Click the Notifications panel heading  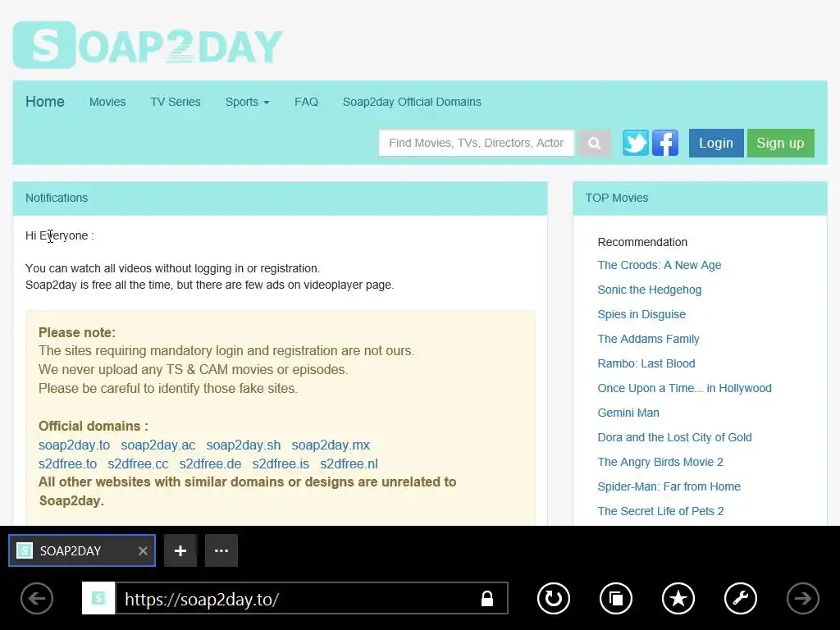click(x=57, y=198)
